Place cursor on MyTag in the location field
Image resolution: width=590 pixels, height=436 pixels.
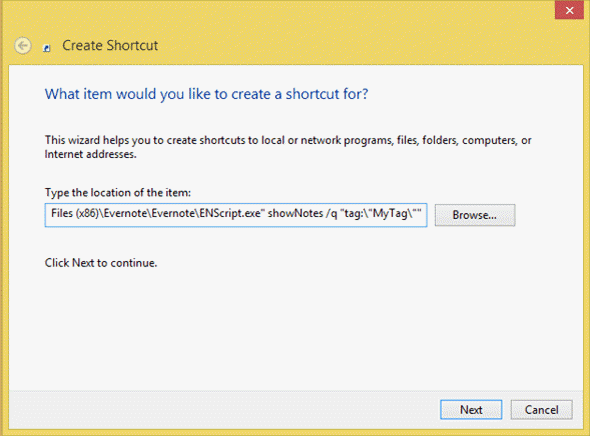tap(390, 214)
